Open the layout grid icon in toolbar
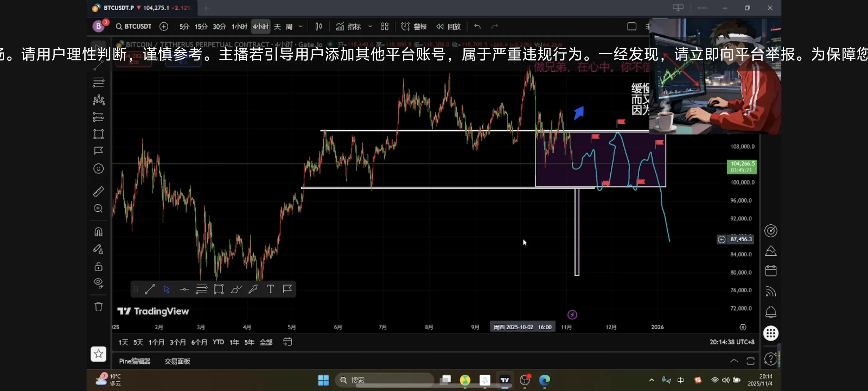The image size is (868, 391). point(384,26)
